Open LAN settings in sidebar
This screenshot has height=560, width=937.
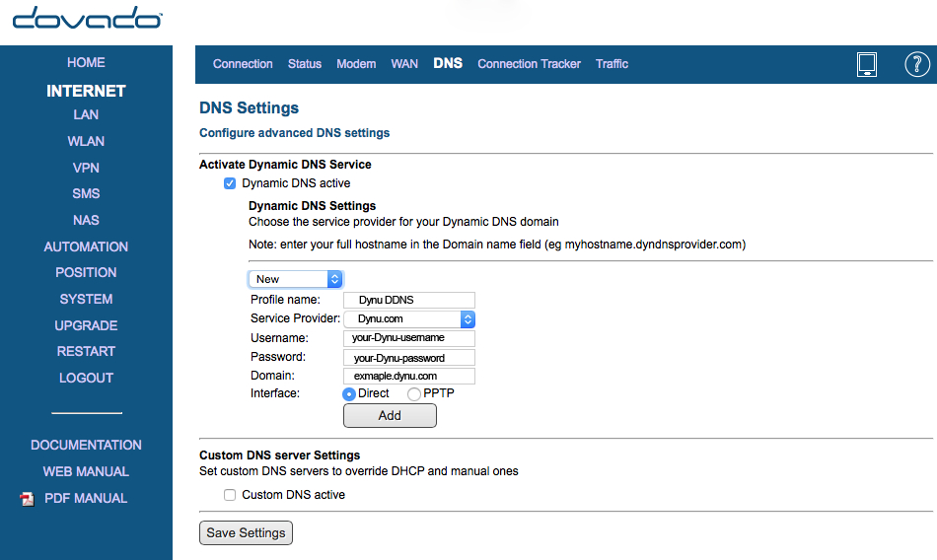tap(86, 114)
